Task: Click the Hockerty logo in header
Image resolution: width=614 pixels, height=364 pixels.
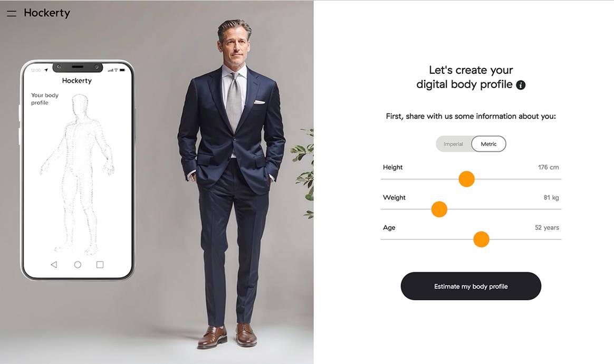Action: point(47,13)
